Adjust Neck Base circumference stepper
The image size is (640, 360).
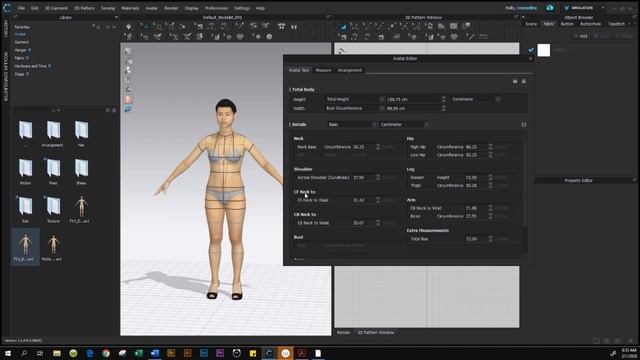point(378,147)
